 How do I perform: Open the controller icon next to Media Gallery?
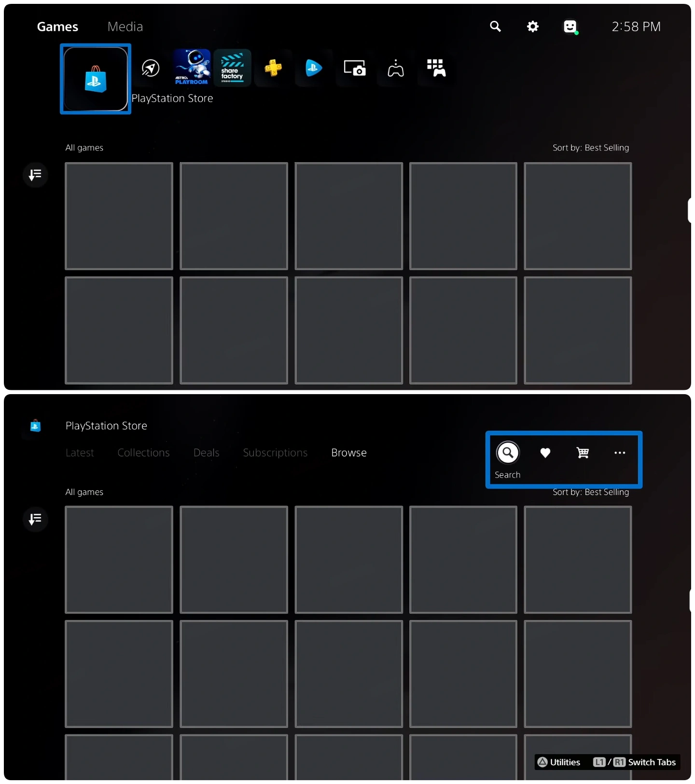[x=396, y=68]
